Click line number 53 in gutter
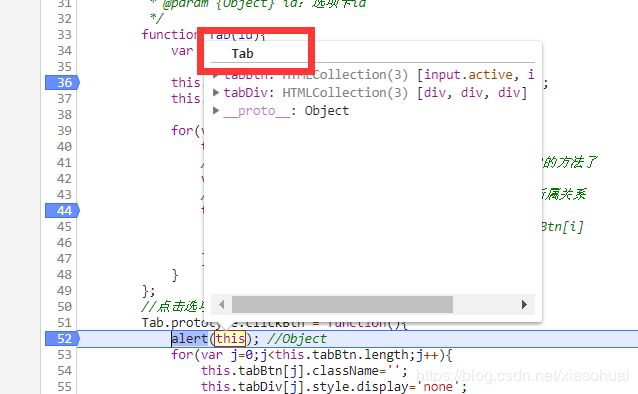Image resolution: width=638 pixels, height=394 pixels. (64, 355)
